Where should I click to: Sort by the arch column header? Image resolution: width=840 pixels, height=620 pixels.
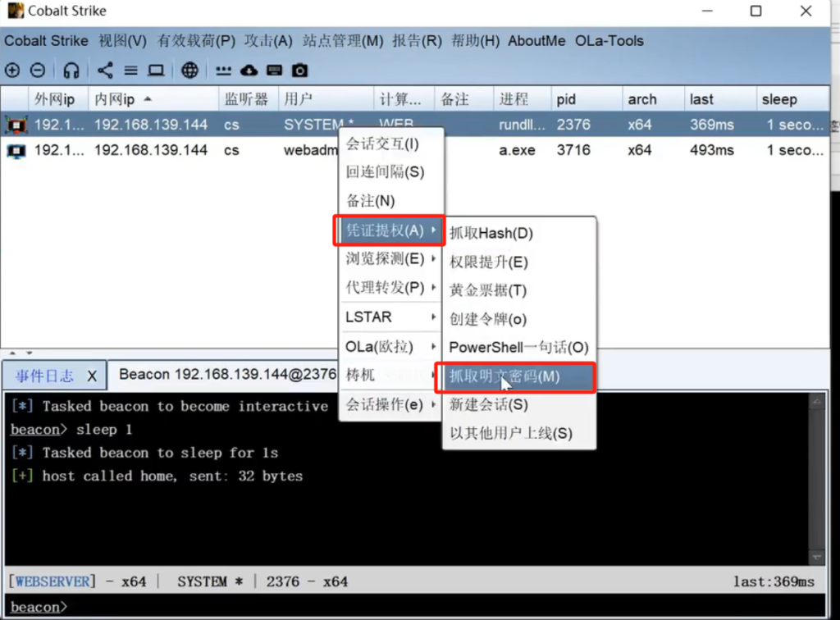coord(653,99)
